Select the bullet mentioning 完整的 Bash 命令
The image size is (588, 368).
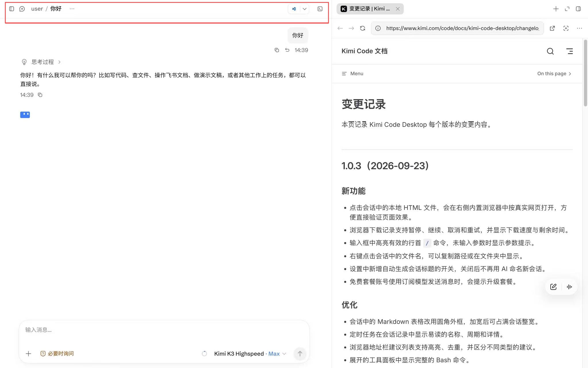click(x=411, y=360)
